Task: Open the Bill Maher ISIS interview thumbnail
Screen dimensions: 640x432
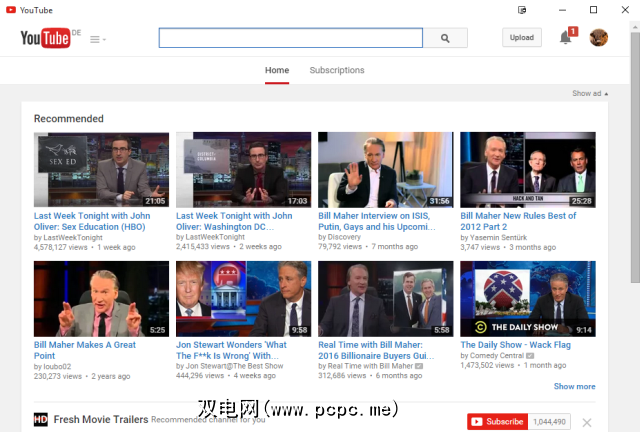Action: point(385,169)
